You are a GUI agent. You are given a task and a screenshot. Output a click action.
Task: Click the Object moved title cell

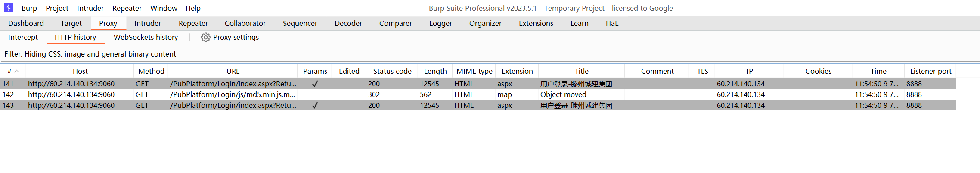pos(563,94)
